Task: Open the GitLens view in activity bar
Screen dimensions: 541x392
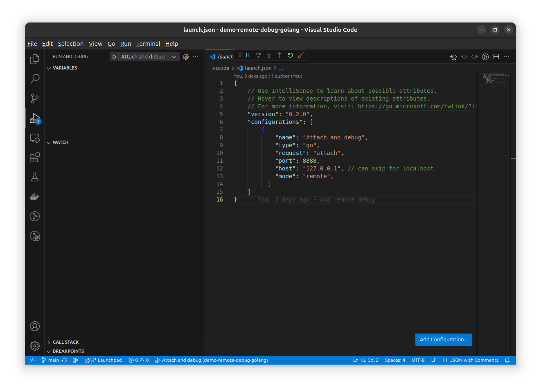Action: pyautogui.click(x=35, y=216)
